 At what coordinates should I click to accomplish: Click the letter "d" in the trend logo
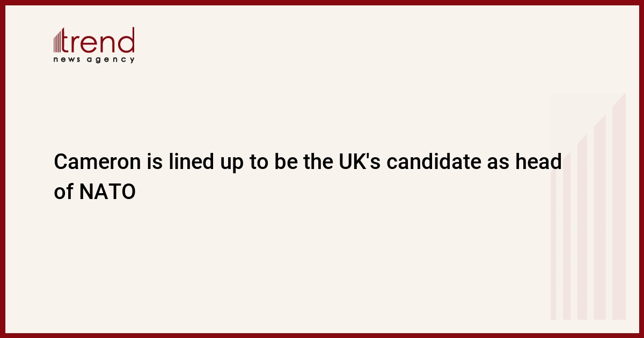(127, 41)
